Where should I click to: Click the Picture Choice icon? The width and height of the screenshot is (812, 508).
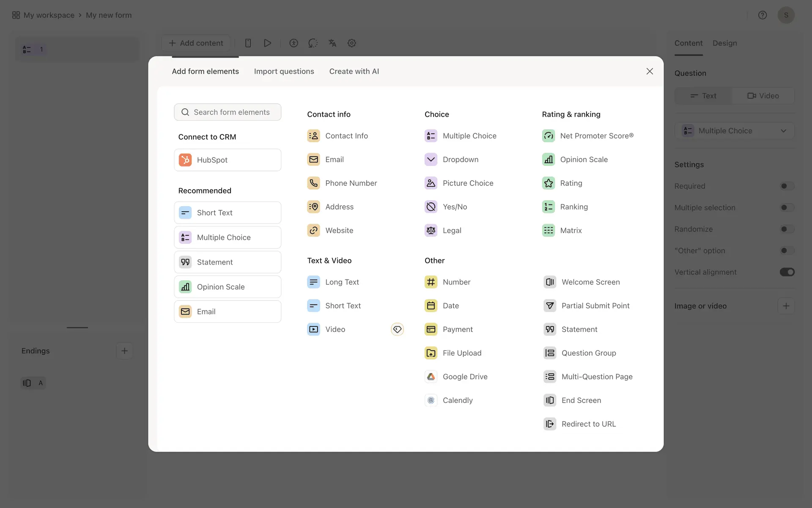point(431,183)
